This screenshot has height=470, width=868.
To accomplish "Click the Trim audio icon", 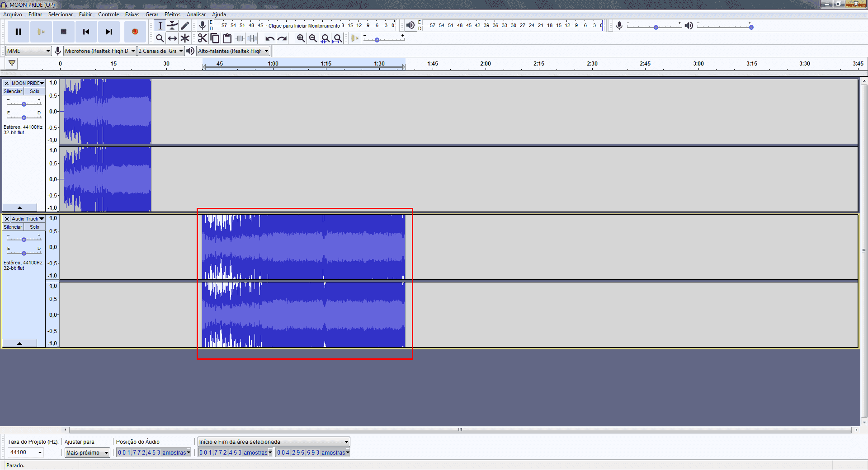I will pos(240,38).
